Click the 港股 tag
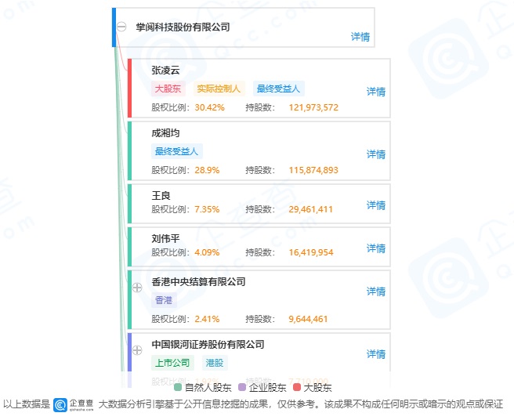This screenshot has width=514, height=420. click(215, 363)
